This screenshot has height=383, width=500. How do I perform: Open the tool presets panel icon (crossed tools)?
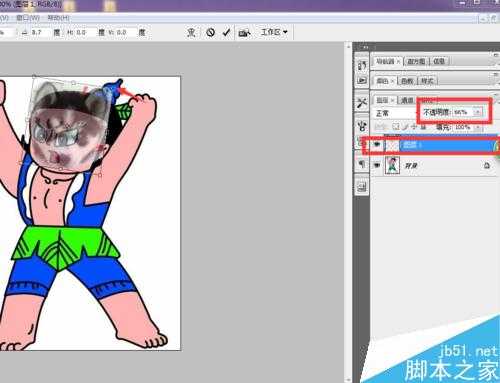(x=362, y=103)
